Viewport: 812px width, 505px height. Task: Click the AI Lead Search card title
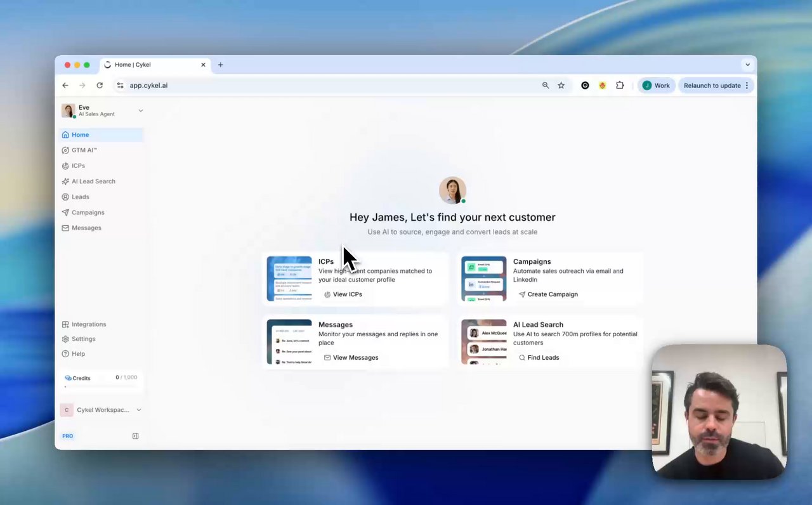tap(538, 325)
